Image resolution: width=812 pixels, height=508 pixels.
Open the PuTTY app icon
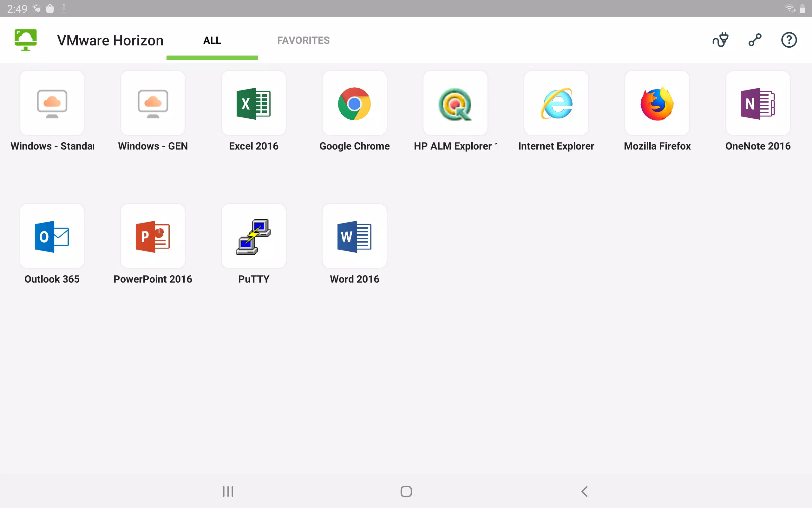[x=254, y=236]
